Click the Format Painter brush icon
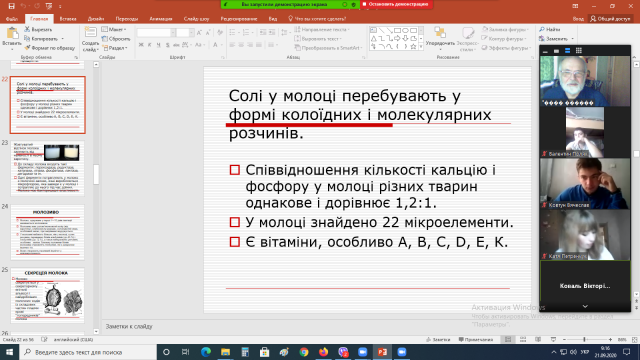 [x=27, y=48]
